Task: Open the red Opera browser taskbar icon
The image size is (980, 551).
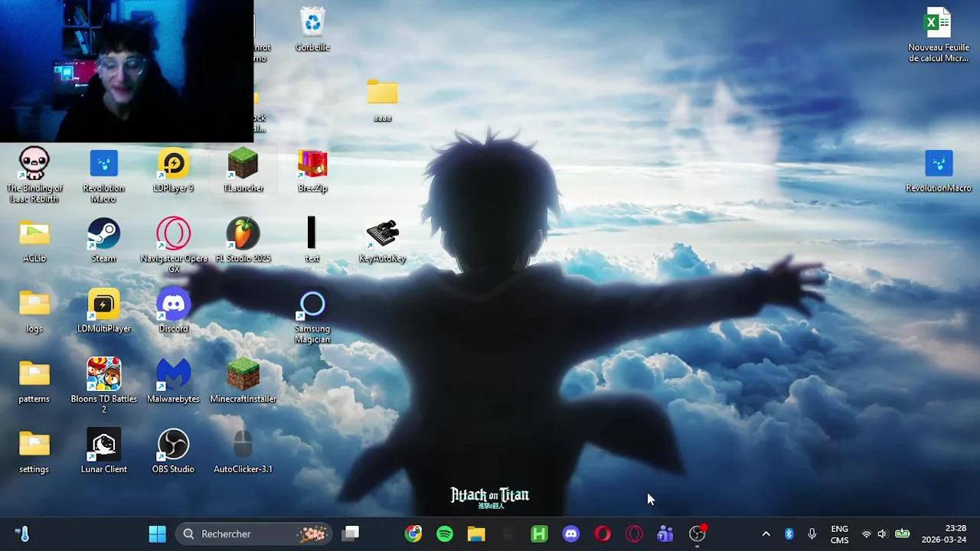Action: pos(603,534)
